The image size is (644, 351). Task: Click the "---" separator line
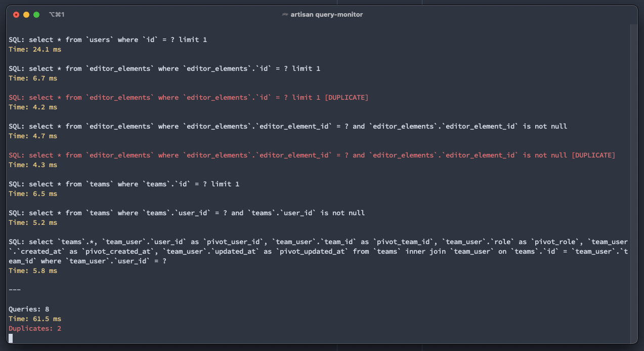(15, 290)
